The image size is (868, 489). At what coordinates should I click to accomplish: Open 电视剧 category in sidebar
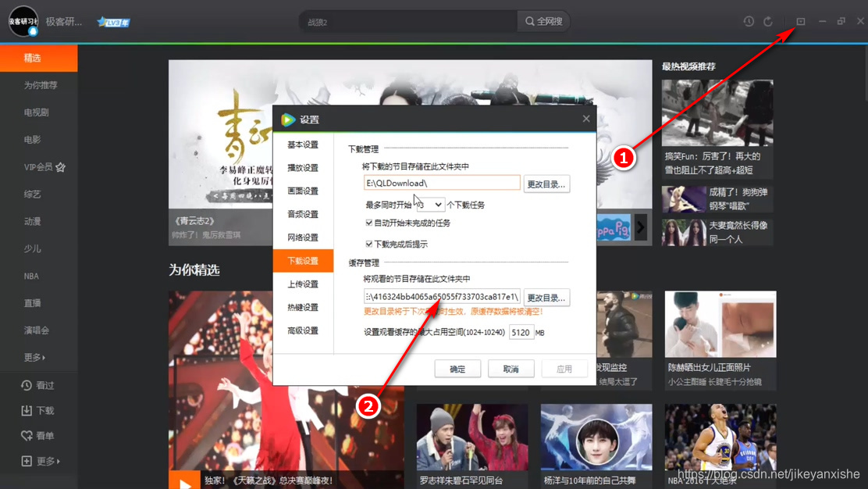(x=36, y=112)
